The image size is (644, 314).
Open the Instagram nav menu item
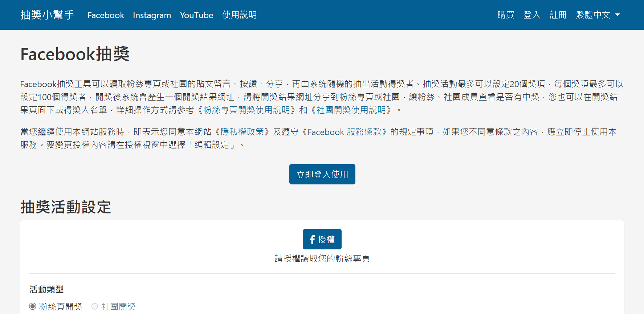click(x=152, y=15)
